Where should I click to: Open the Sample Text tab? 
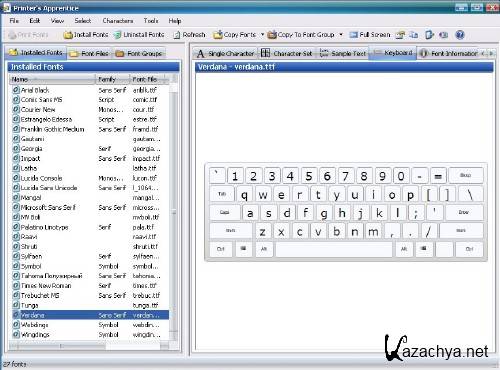coord(343,53)
